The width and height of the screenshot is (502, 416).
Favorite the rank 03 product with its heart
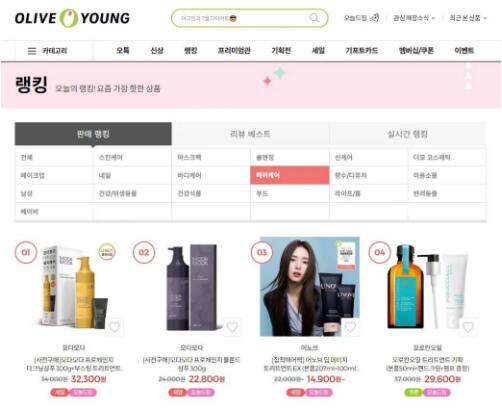pos(350,327)
